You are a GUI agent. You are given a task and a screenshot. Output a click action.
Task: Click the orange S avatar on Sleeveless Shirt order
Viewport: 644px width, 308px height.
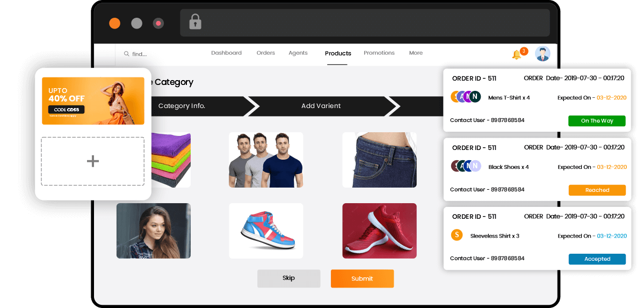pyautogui.click(x=457, y=235)
